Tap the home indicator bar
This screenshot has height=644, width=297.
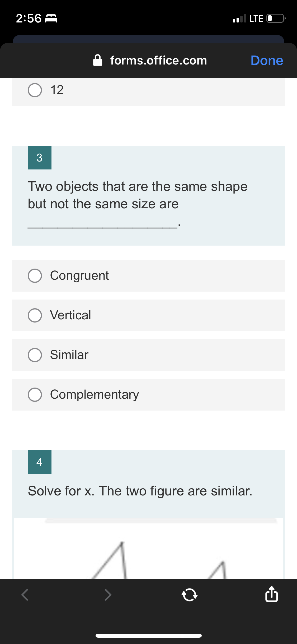[148, 636]
